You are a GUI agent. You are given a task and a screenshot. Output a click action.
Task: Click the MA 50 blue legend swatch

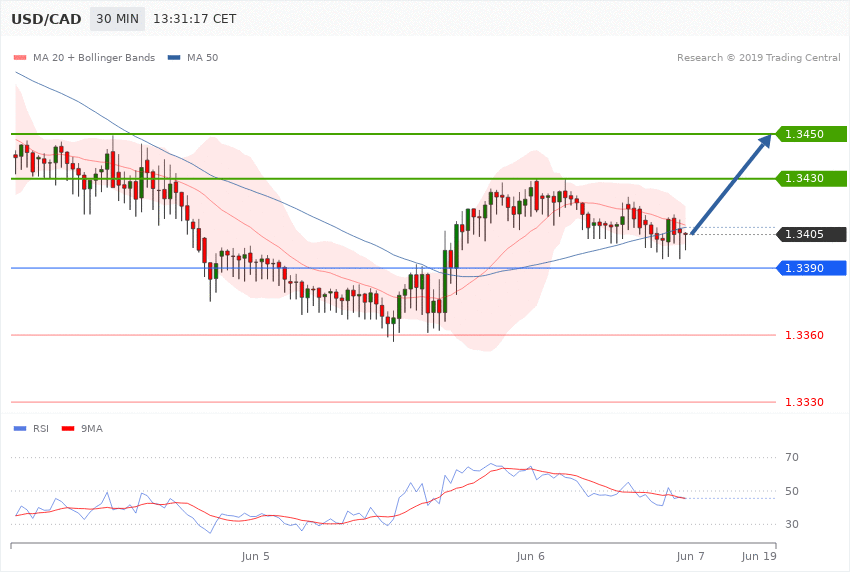[x=174, y=58]
